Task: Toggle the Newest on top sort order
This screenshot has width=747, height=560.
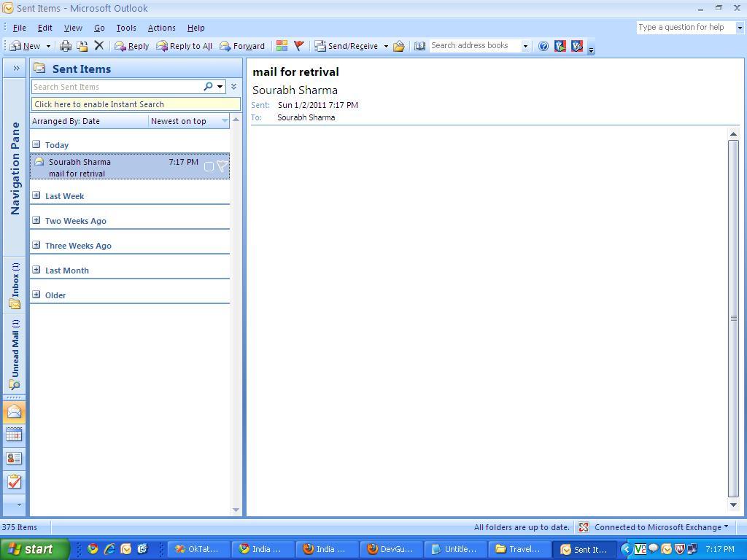Action: click(x=189, y=121)
